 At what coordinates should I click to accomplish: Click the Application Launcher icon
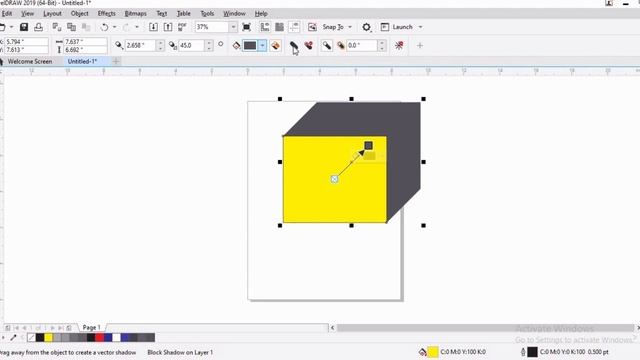pos(384,27)
